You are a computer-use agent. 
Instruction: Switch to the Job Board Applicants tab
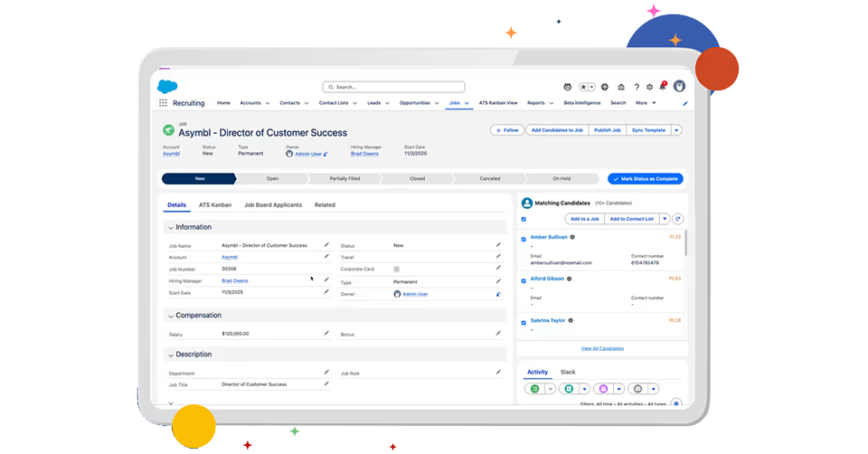click(273, 205)
